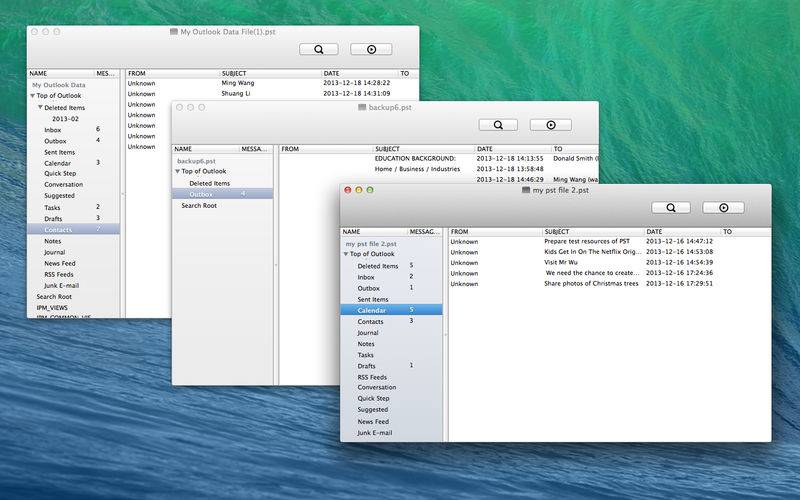Image resolution: width=800 pixels, height=500 pixels.
Task: Click file icon beside backup6.pst title
Action: [x=362, y=107]
